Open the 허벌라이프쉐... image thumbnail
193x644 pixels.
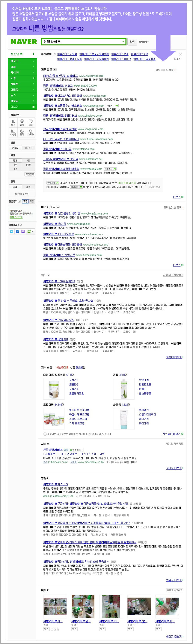pos(55,607)
